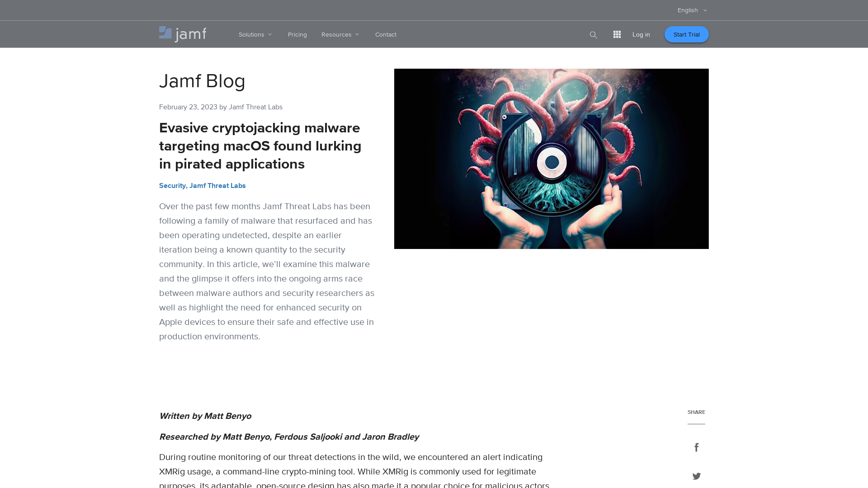Screen dimensions: 868x488
Task: Click the February 23 2023 date text
Action: click(188, 107)
